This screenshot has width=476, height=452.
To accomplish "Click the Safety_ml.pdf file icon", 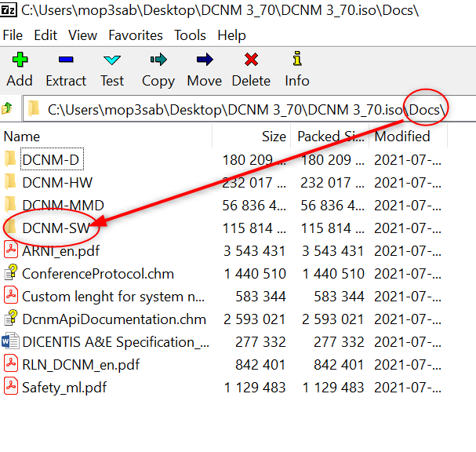I will coord(11,387).
